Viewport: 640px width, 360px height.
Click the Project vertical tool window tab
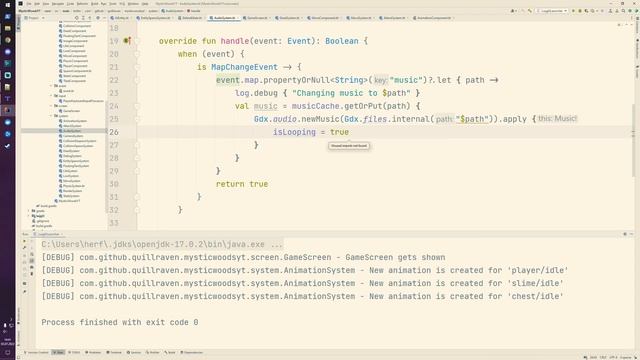click(18, 23)
